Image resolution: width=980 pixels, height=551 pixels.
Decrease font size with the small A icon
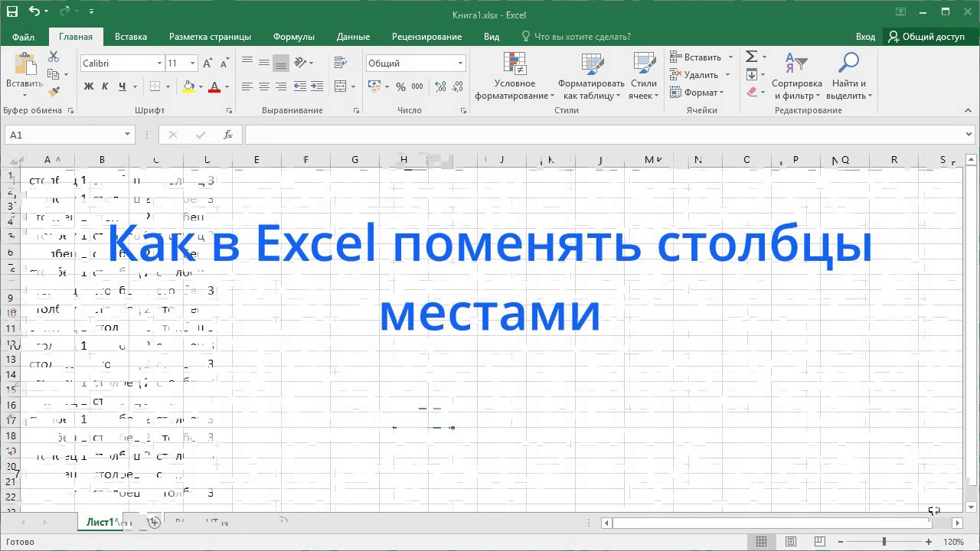225,64
